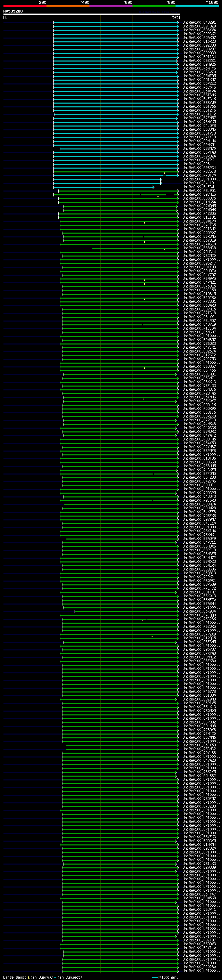Viewport: 222px width, 980px height.
Task: Open the UniRef100_C0P2E2 hit
Action: 199,84
